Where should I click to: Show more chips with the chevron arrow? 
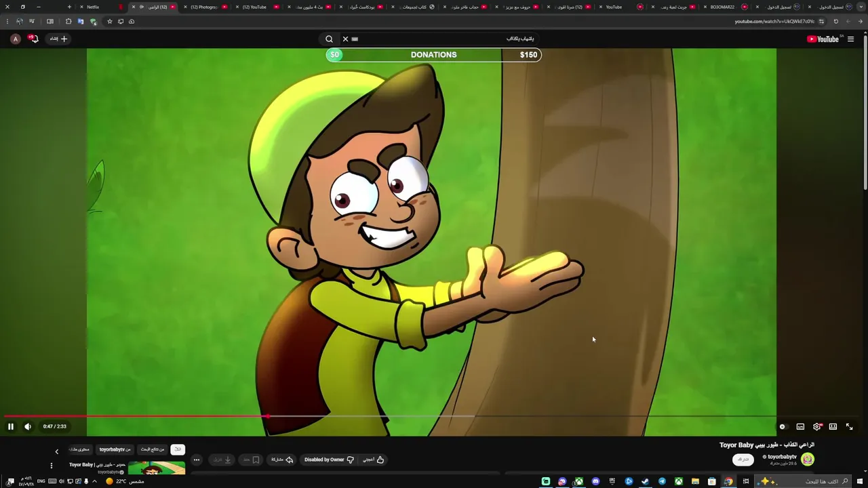pos(57,451)
